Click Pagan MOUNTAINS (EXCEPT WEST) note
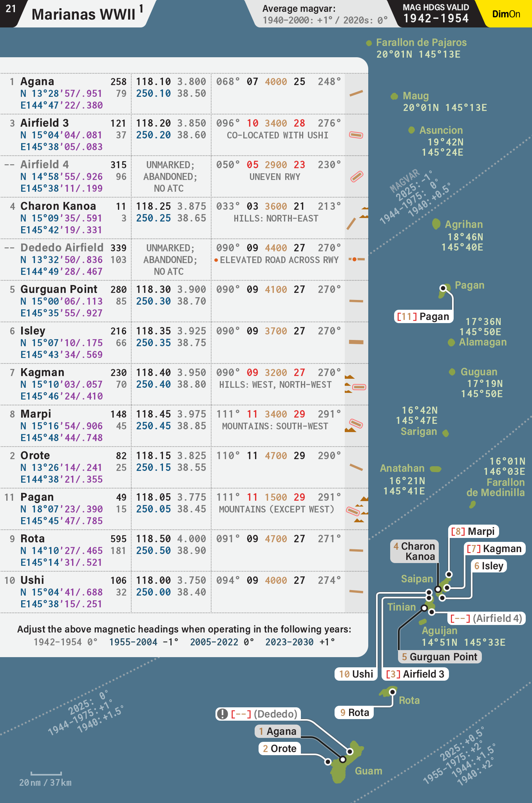The image size is (532, 803). (276, 509)
